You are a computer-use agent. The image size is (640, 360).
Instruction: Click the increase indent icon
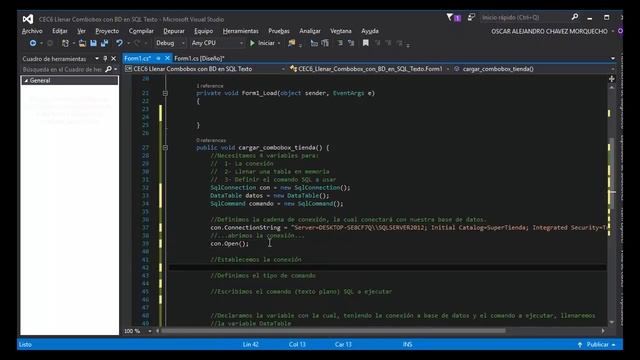coord(351,43)
